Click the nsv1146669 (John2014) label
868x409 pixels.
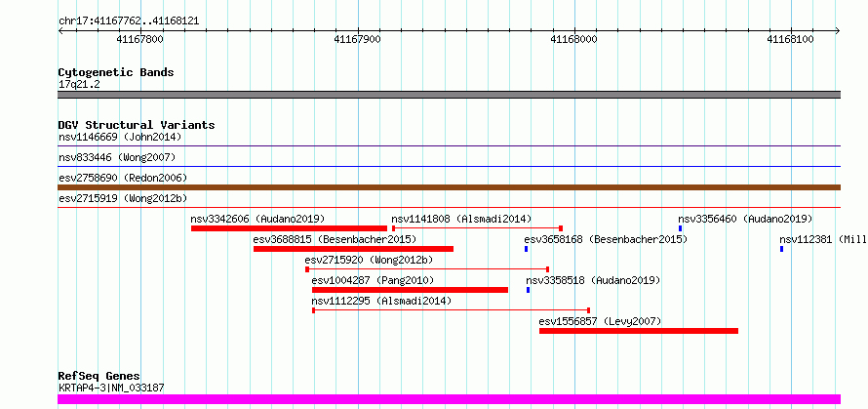(120, 137)
